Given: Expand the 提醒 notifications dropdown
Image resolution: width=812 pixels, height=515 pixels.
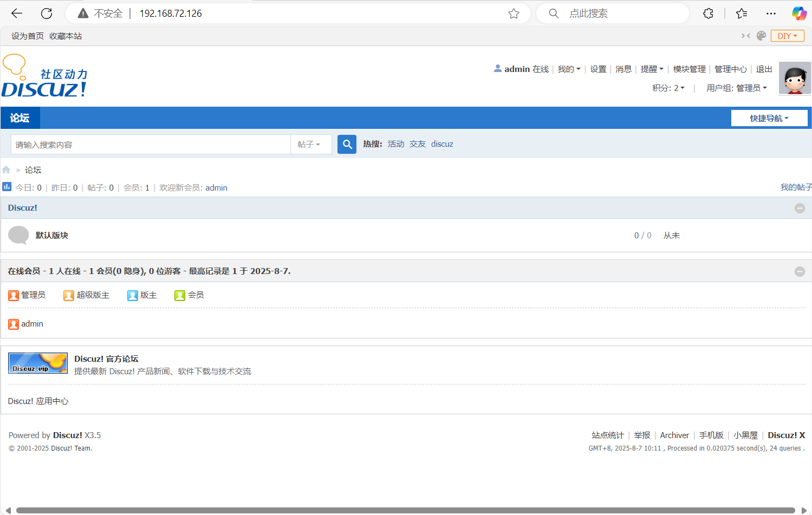Looking at the screenshot, I should 652,69.
